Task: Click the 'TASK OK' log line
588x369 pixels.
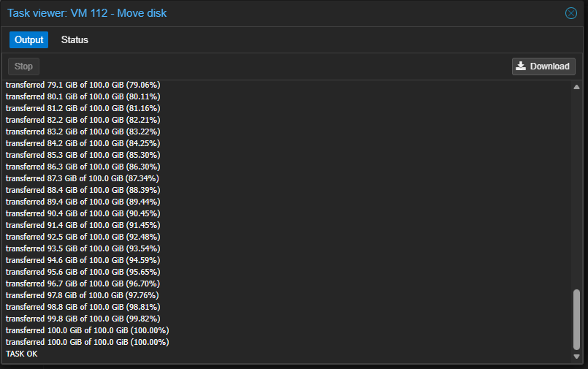Action: click(x=22, y=354)
